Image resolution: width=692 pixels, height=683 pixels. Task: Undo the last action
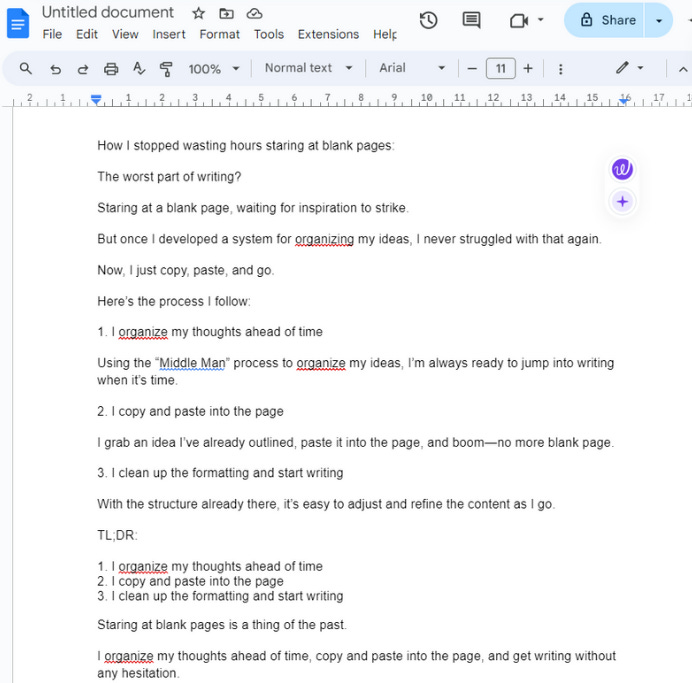tap(56, 69)
